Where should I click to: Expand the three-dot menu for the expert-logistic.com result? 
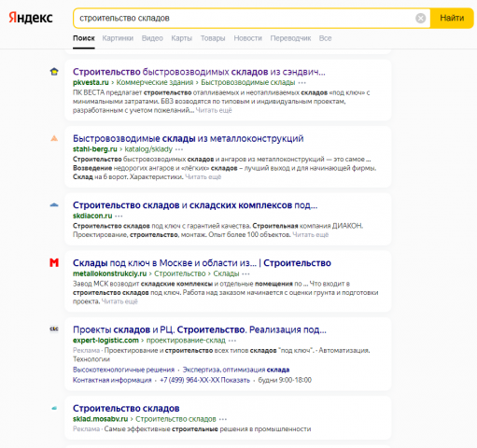232,341
